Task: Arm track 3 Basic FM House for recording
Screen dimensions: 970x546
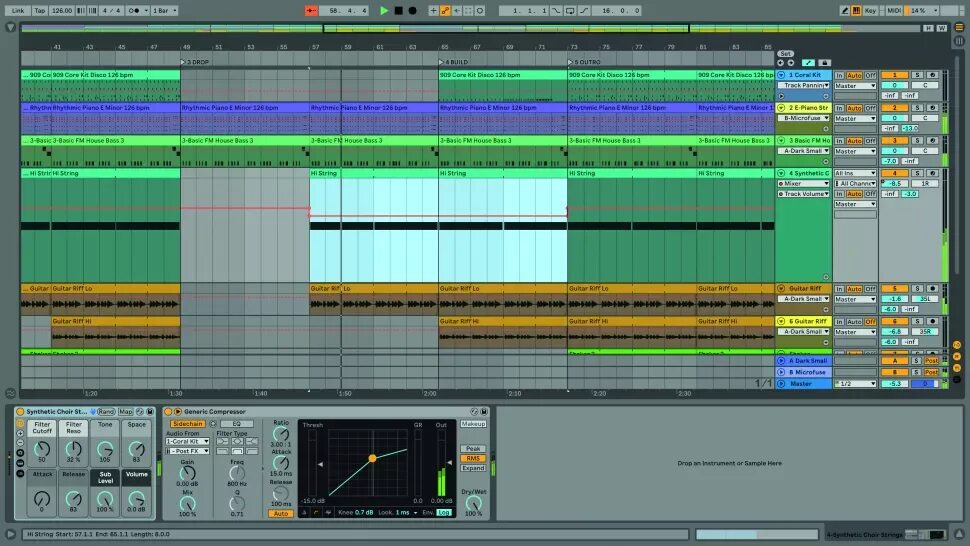Action: pyautogui.click(x=932, y=141)
